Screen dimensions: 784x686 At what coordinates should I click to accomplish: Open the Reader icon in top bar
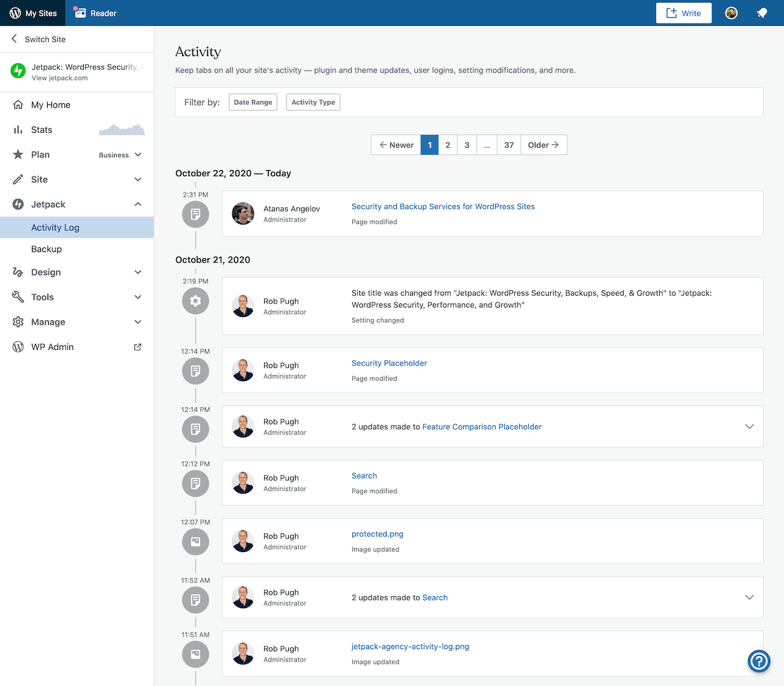pos(80,13)
